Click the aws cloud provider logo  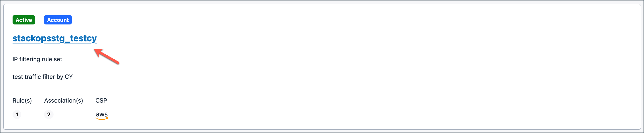(x=102, y=115)
